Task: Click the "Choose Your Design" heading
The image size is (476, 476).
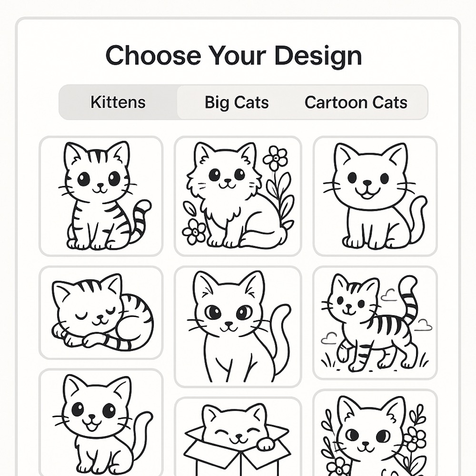Action: [233, 56]
